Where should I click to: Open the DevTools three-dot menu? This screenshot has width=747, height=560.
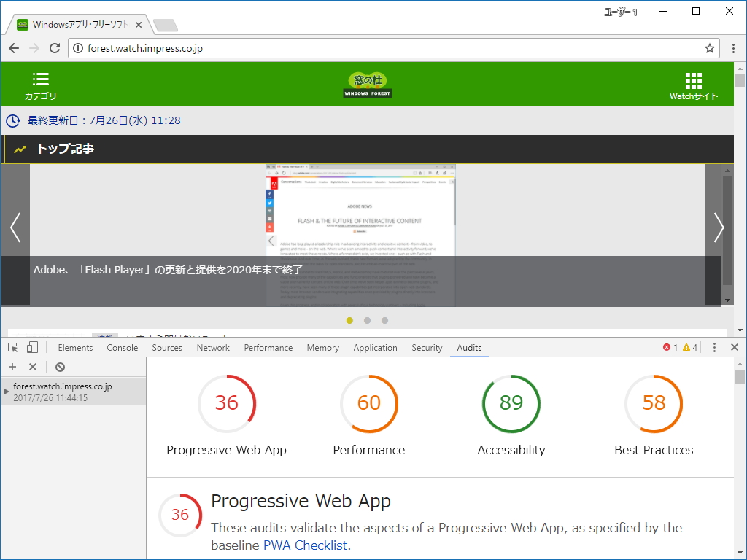[x=716, y=348]
